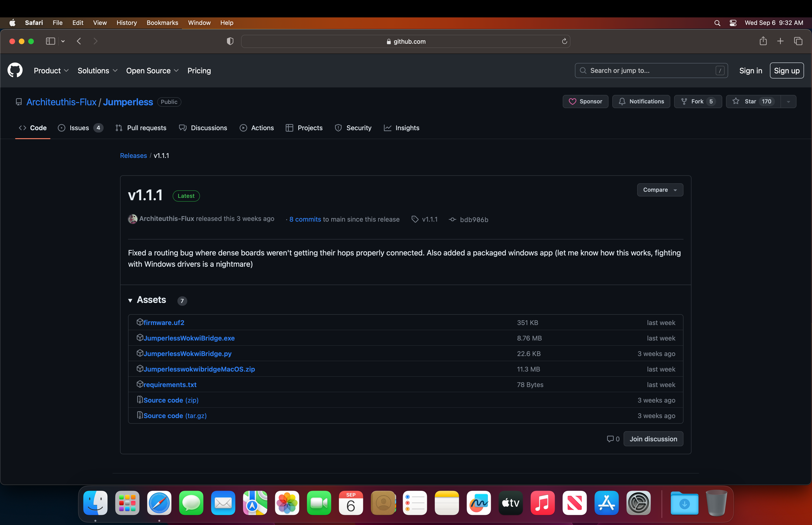This screenshot has width=812, height=525.
Task: Click the Join discussion button
Action: point(653,439)
